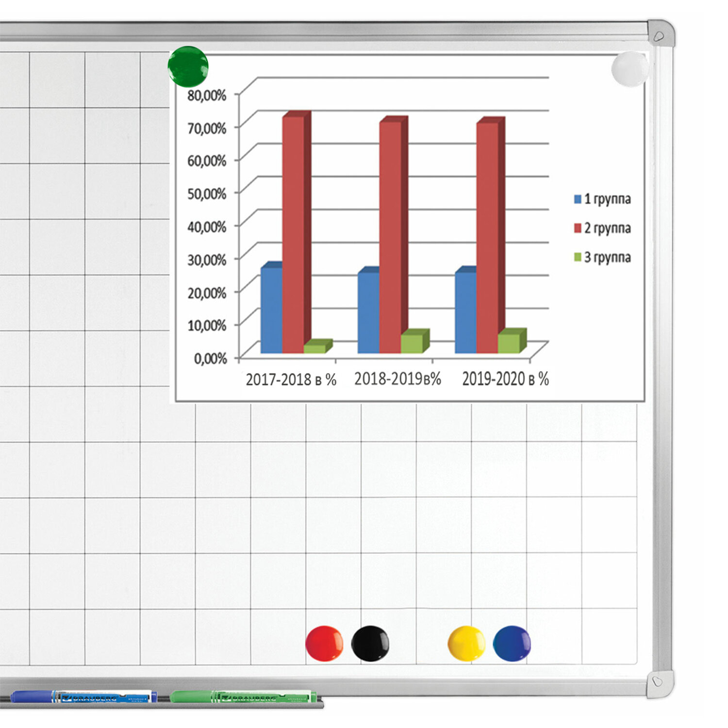Click the yellow magnet
The image size is (728, 728).
[466, 643]
